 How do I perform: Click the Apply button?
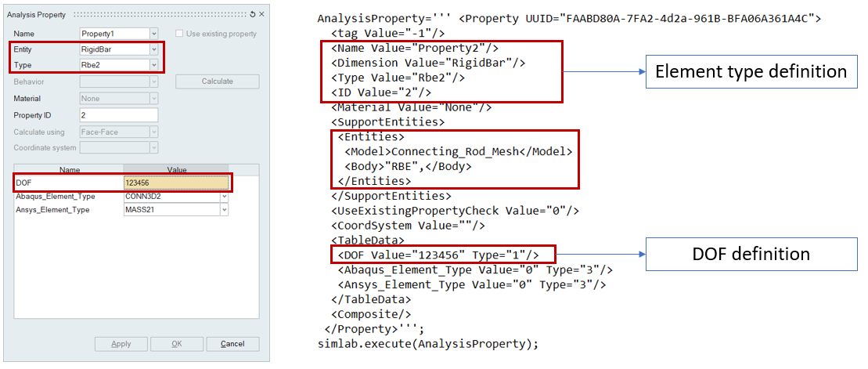click(121, 344)
